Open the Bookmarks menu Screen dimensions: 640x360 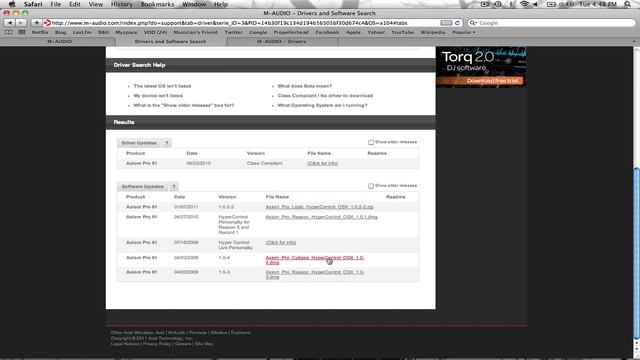[x=157, y=4]
